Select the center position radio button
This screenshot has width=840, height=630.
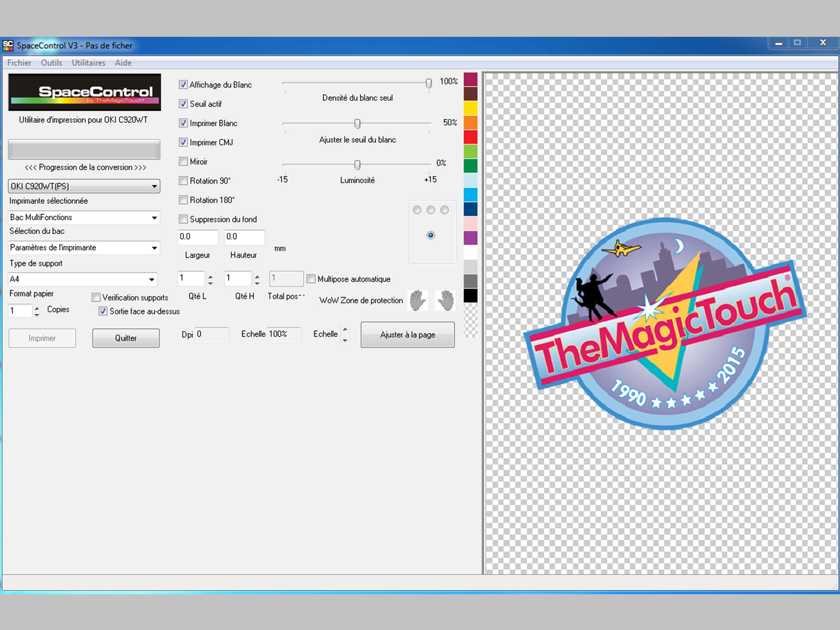pyautogui.click(x=431, y=235)
